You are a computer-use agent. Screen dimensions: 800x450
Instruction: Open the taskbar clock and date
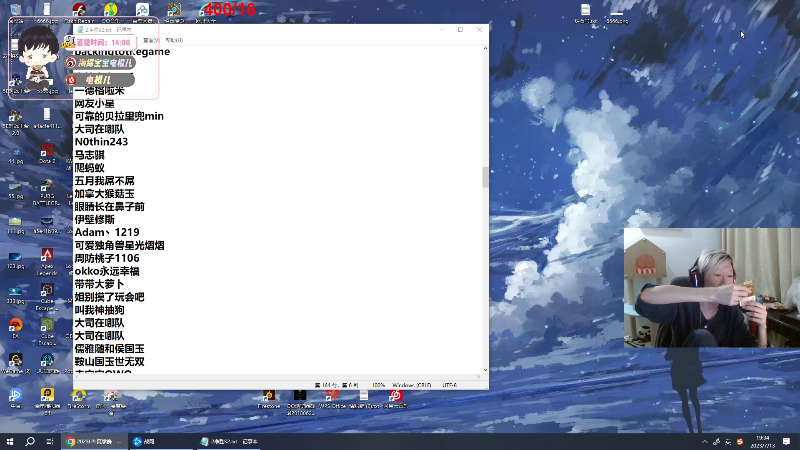(x=762, y=442)
